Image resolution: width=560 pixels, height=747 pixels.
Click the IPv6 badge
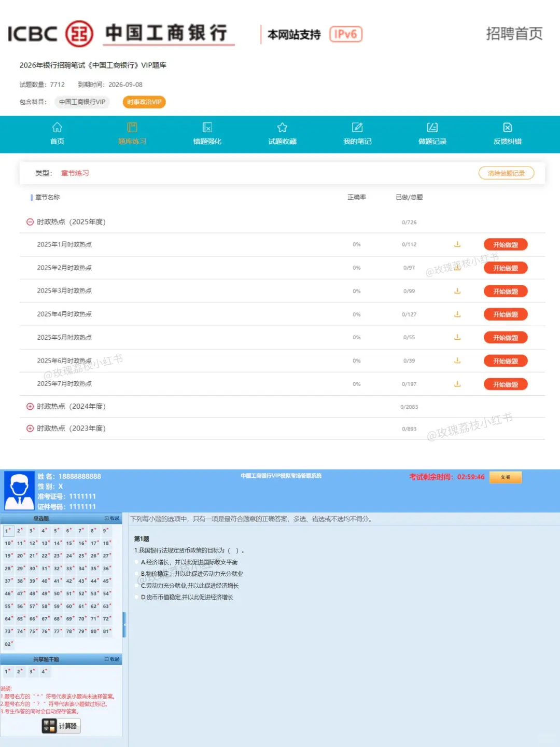click(x=346, y=34)
